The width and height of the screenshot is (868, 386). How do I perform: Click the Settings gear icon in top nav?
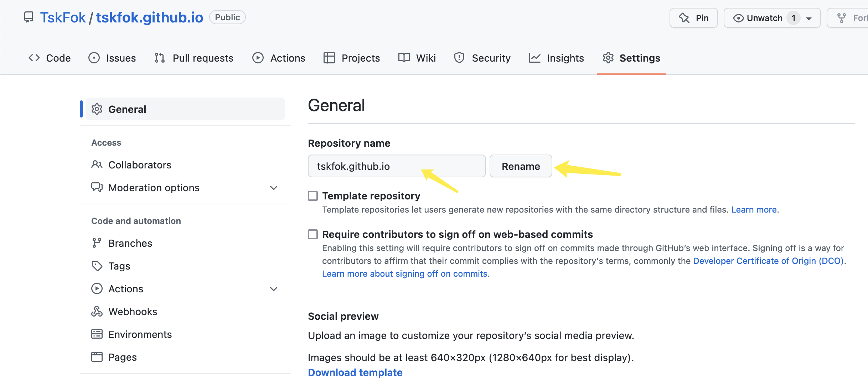coord(608,58)
